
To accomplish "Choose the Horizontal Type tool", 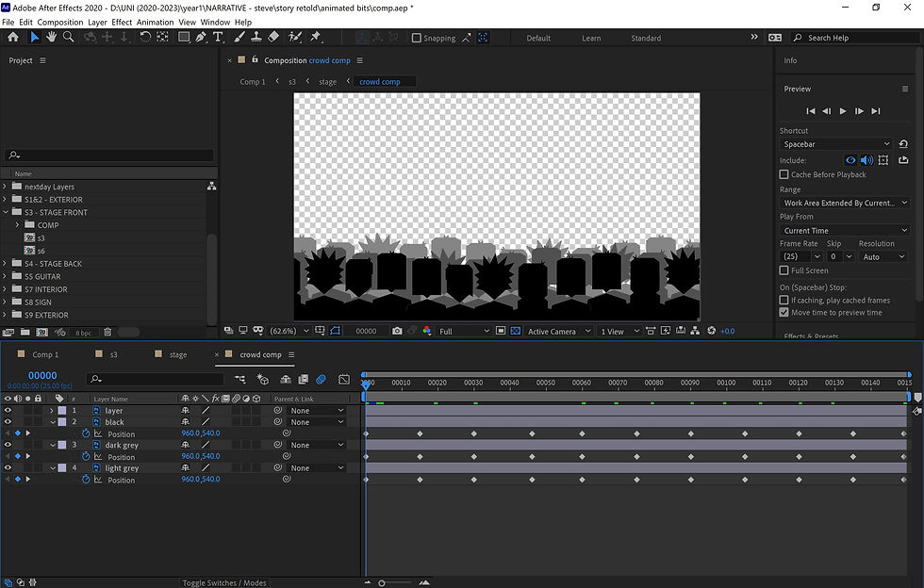I will (x=219, y=38).
